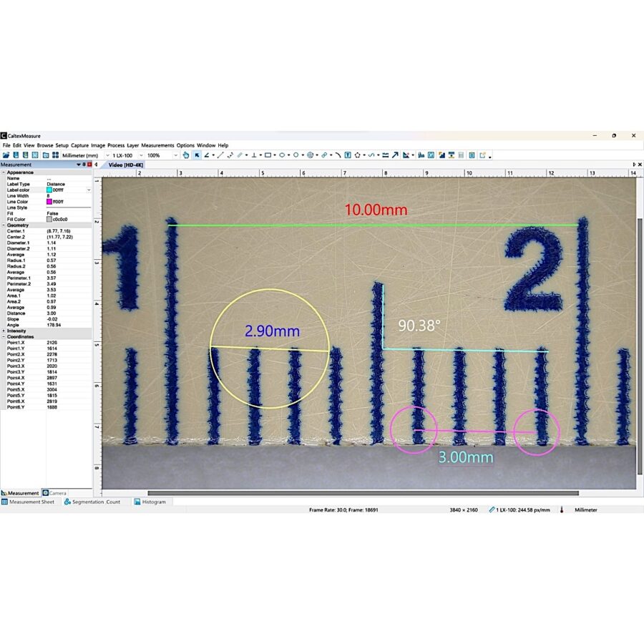Open the Label color dropdown arrow

[89, 190]
